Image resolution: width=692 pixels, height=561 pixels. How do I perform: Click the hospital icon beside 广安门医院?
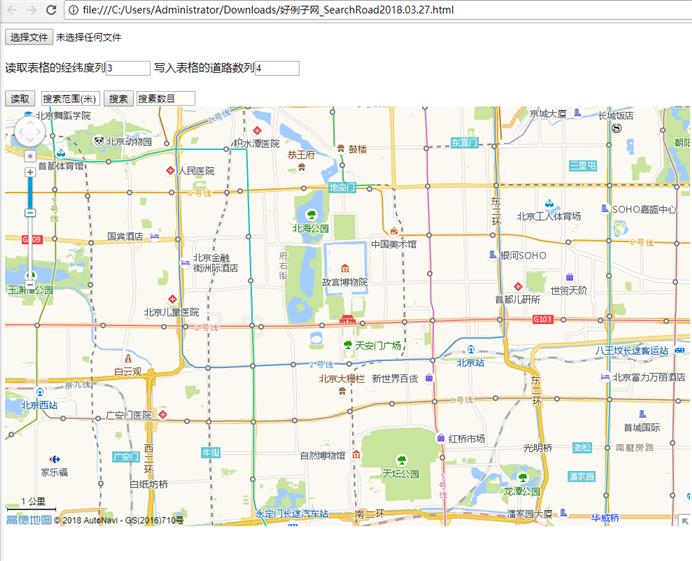(163, 414)
